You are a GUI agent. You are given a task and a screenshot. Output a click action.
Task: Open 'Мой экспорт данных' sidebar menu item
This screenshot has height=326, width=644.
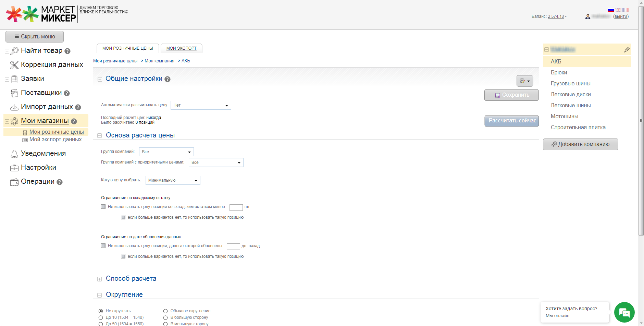(x=55, y=140)
